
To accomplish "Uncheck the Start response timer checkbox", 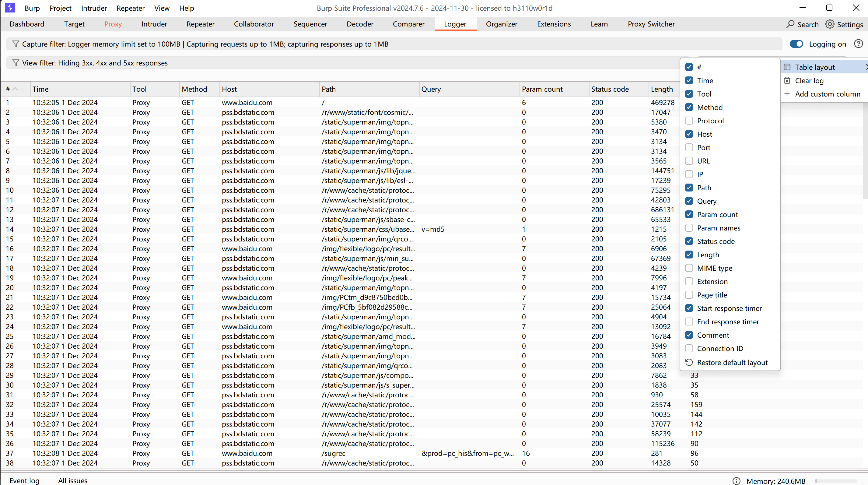I will tap(689, 308).
